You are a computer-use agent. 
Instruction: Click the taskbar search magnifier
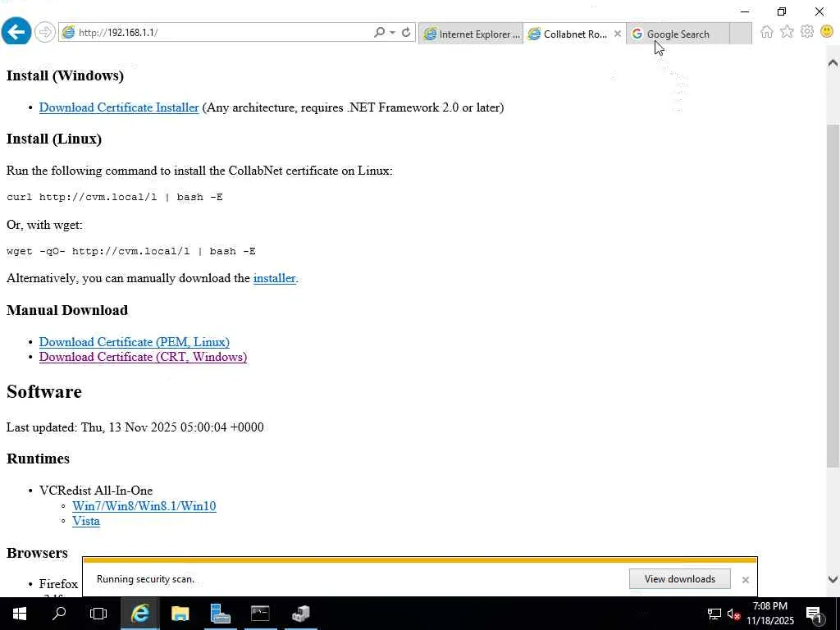pyautogui.click(x=59, y=614)
